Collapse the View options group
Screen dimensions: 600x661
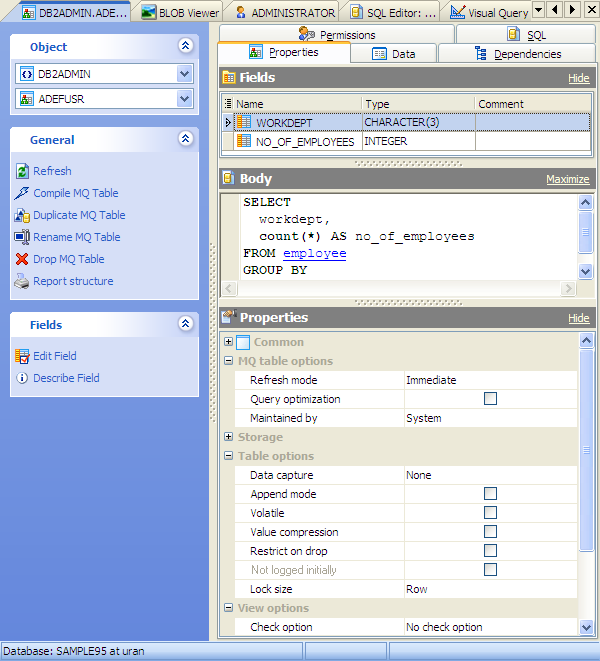tap(229, 607)
